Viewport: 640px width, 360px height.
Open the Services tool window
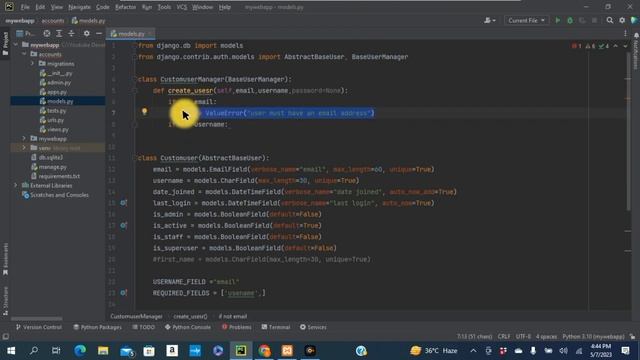click(x=313, y=327)
